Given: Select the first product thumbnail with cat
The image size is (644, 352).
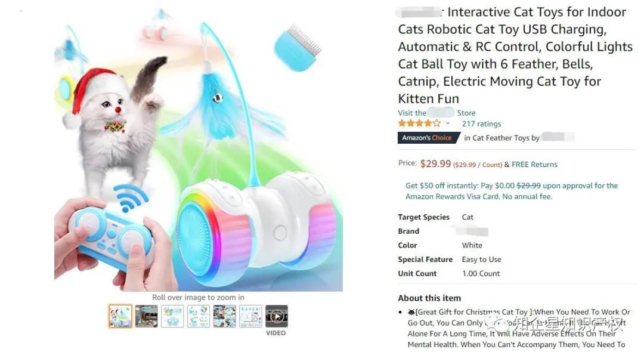Looking at the screenshot, I should [120, 316].
